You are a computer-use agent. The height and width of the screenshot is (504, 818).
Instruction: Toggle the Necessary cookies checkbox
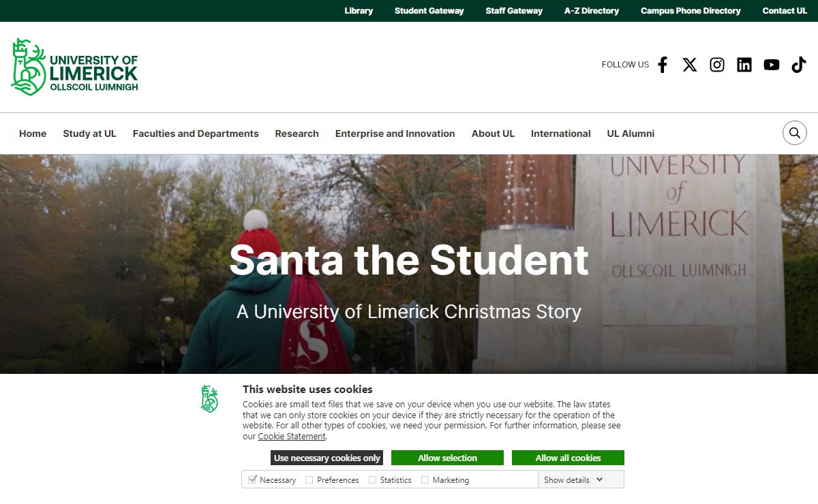252,479
